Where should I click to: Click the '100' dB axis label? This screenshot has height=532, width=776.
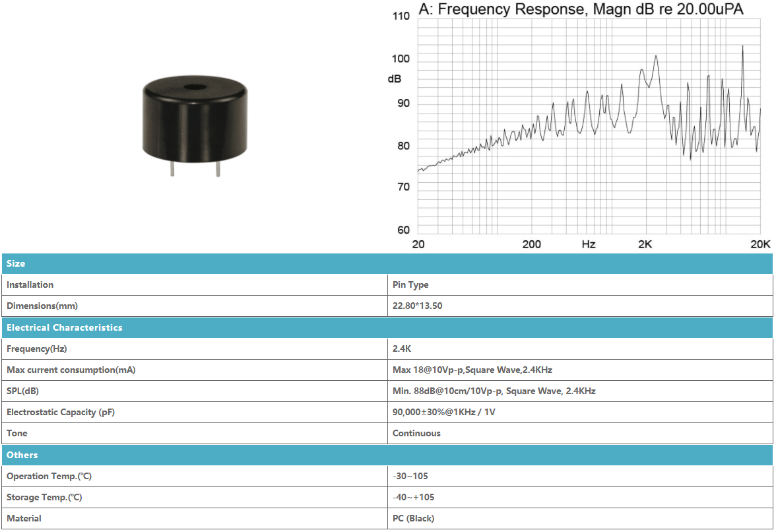pos(401,59)
